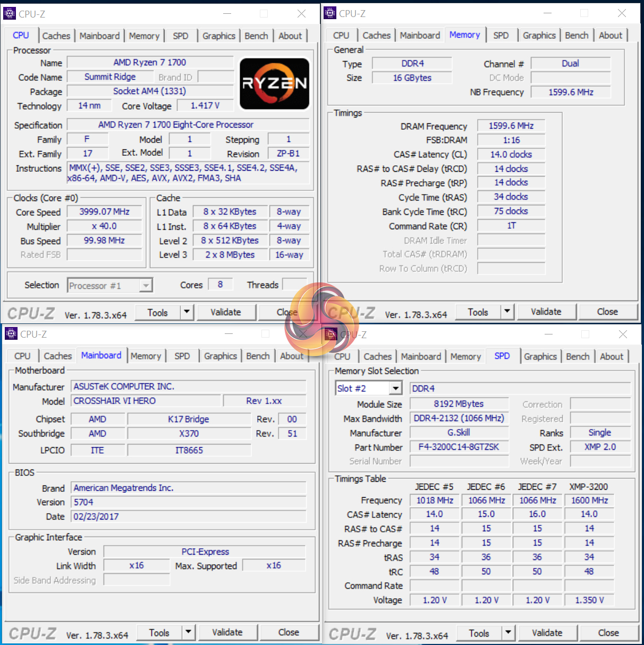Open About tab in top-left CPU window
Image resolution: width=644 pixels, height=645 pixels.
pyautogui.click(x=290, y=36)
